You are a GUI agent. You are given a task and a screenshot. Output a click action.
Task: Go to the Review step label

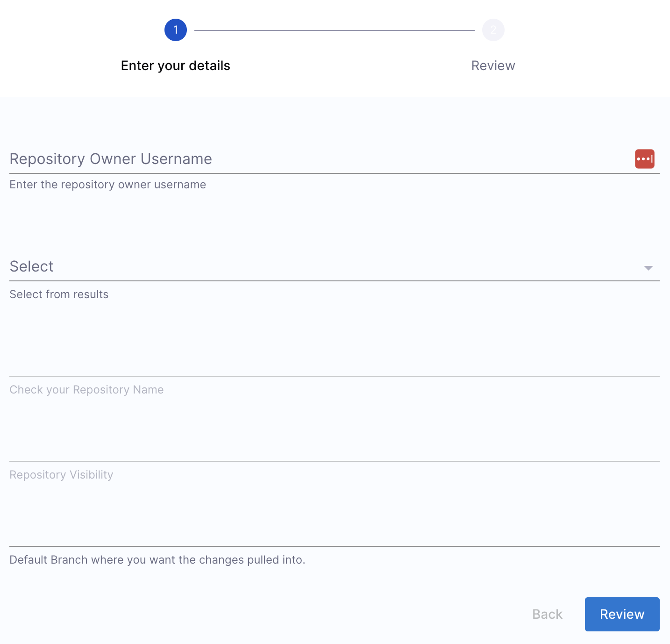coord(493,65)
